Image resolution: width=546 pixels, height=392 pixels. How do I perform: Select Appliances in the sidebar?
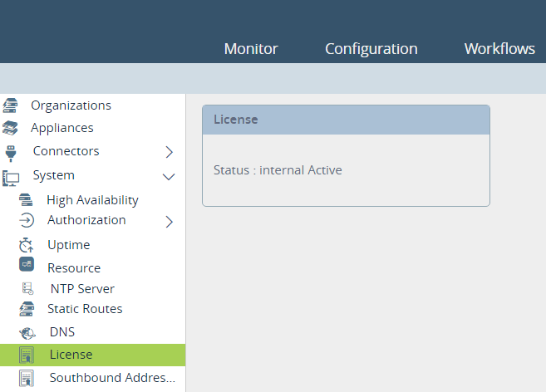pyautogui.click(x=62, y=128)
